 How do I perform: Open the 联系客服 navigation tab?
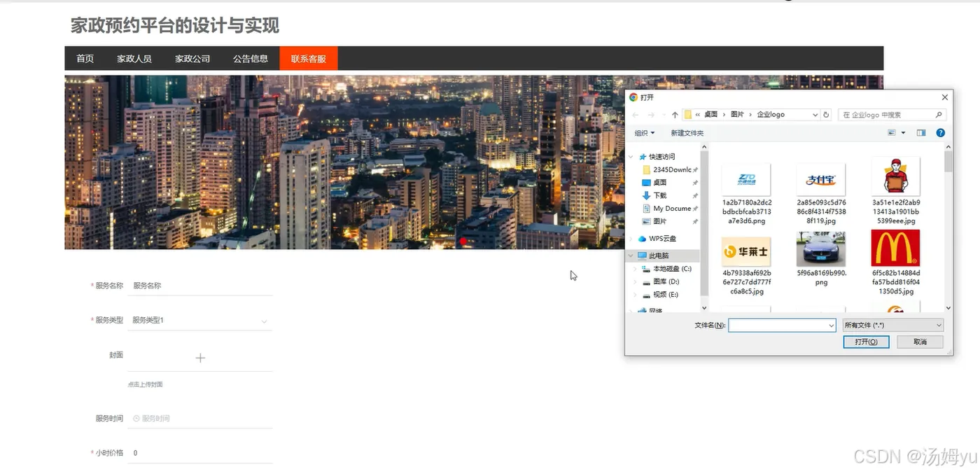pyautogui.click(x=309, y=58)
